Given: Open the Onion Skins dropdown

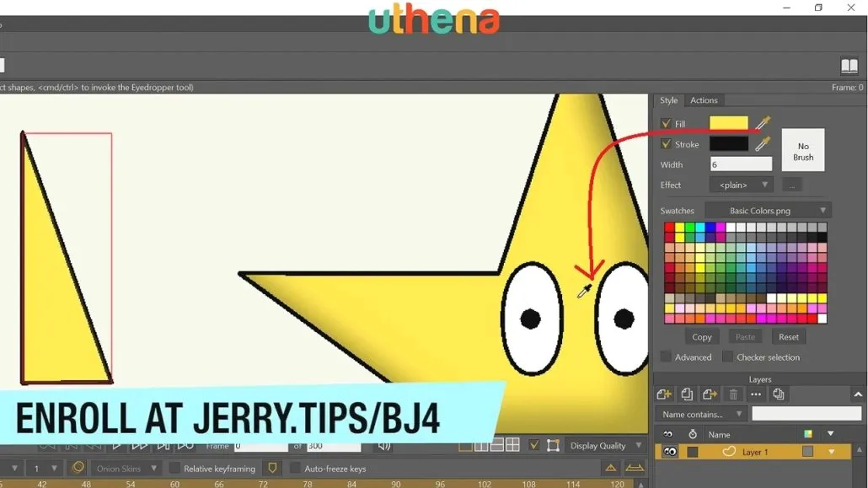Looking at the screenshot, I should (x=126, y=468).
